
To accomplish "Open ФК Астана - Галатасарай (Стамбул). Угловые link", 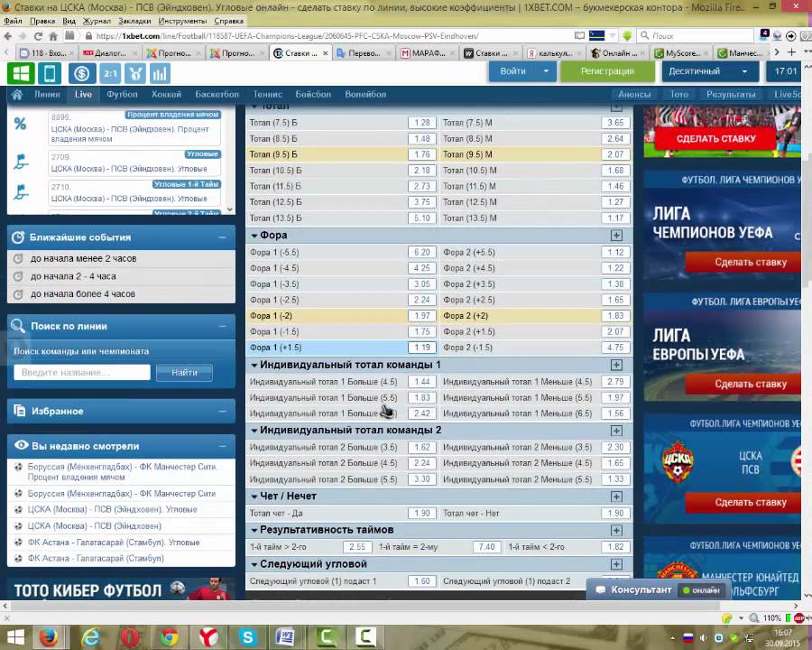I will [114, 543].
